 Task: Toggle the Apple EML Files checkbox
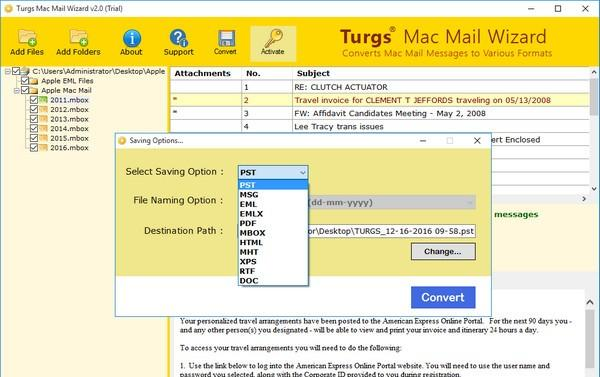pos(25,81)
